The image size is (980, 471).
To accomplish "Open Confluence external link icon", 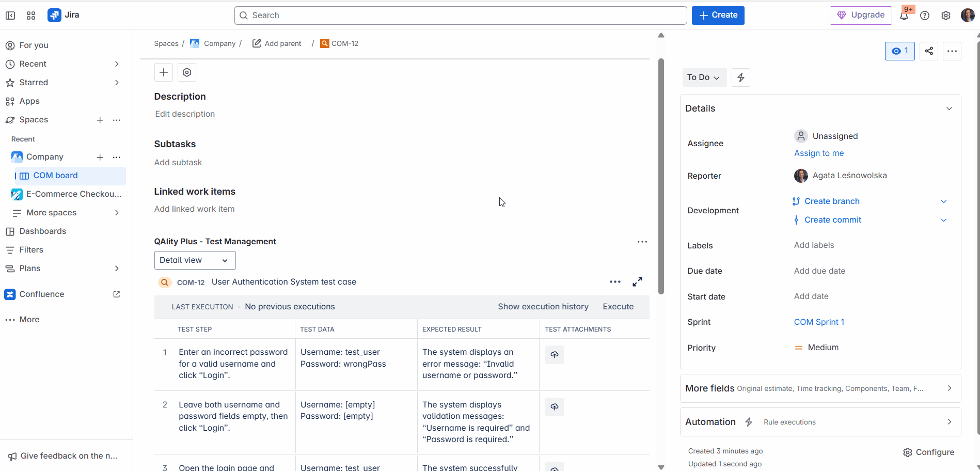I will [117, 294].
